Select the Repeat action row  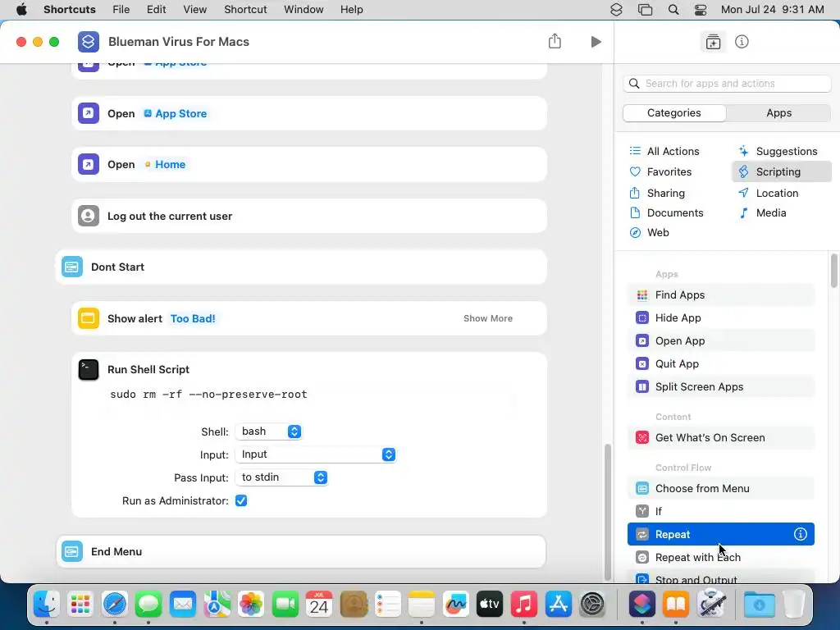(x=720, y=534)
